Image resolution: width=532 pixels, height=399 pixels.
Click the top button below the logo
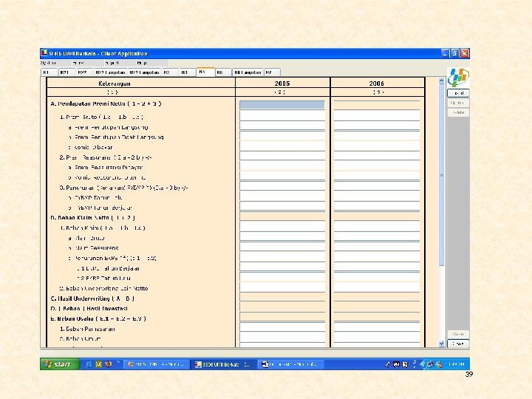458,93
